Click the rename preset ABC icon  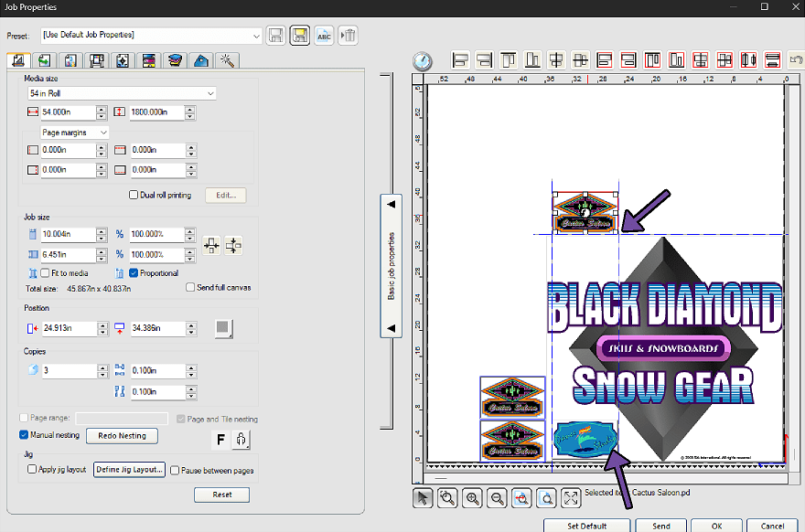(324, 36)
